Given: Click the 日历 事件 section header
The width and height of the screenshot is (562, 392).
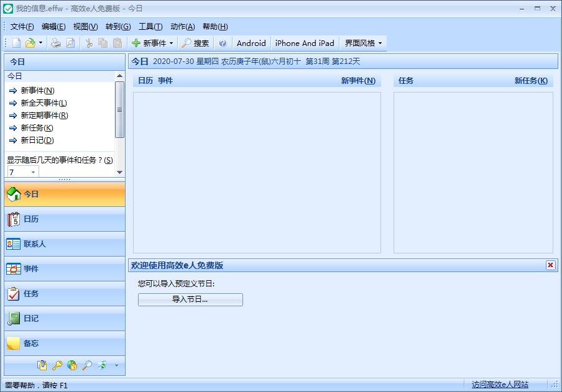Looking at the screenshot, I should pyautogui.click(x=155, y=81).
